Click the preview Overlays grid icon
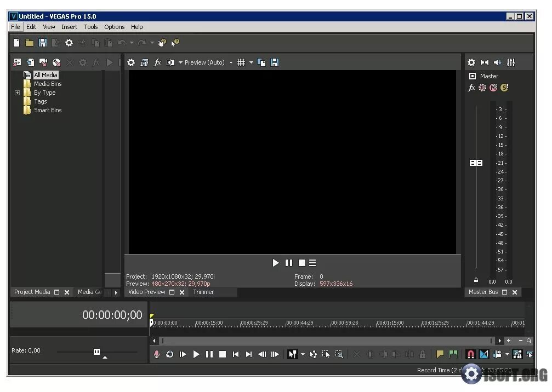Image resolution: width=552 pixels, height=392 pixels. pyautogui.click(x=241, y=62)
